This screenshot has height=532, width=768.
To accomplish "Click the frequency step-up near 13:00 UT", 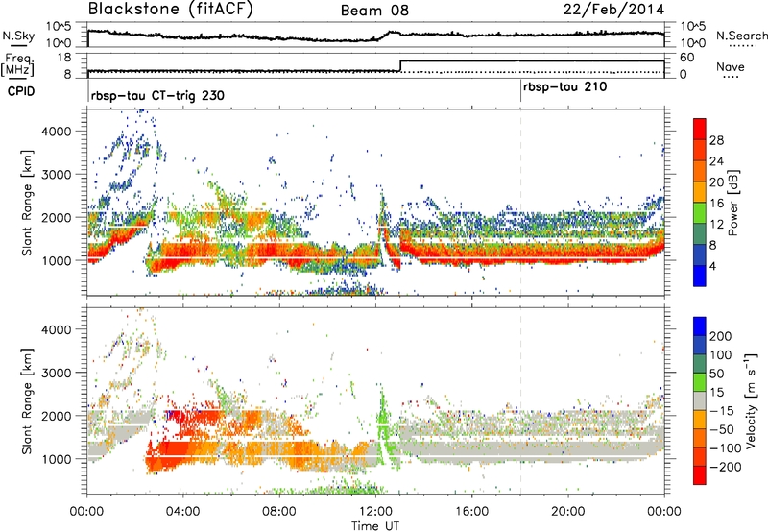I will (400, 65).
